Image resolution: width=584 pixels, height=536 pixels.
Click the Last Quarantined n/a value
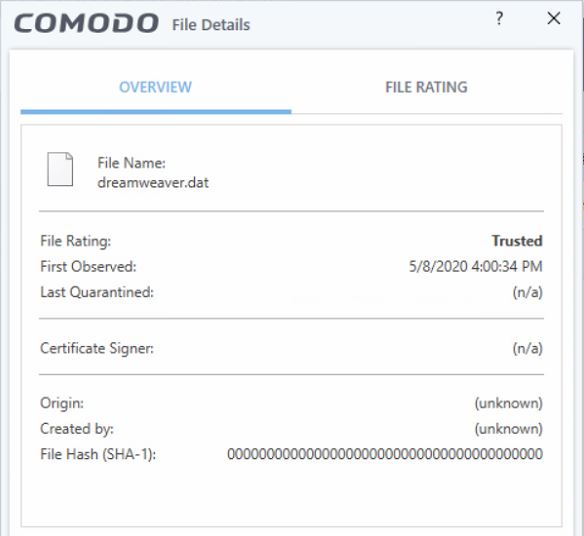click(x=527, y=292)
